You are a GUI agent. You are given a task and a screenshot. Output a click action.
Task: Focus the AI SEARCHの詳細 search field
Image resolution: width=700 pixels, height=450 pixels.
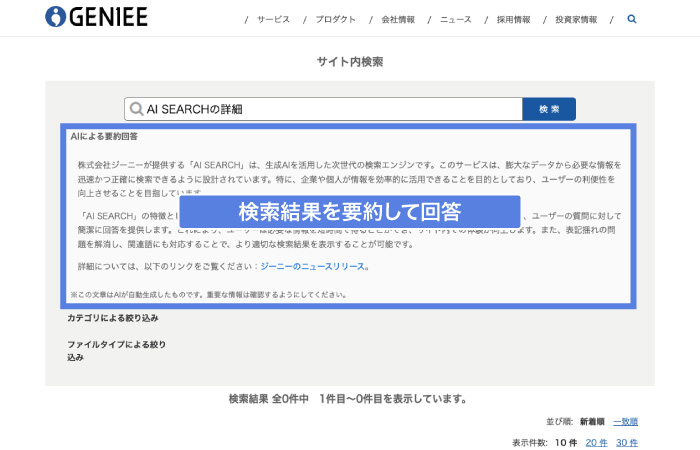pos(323,109)
